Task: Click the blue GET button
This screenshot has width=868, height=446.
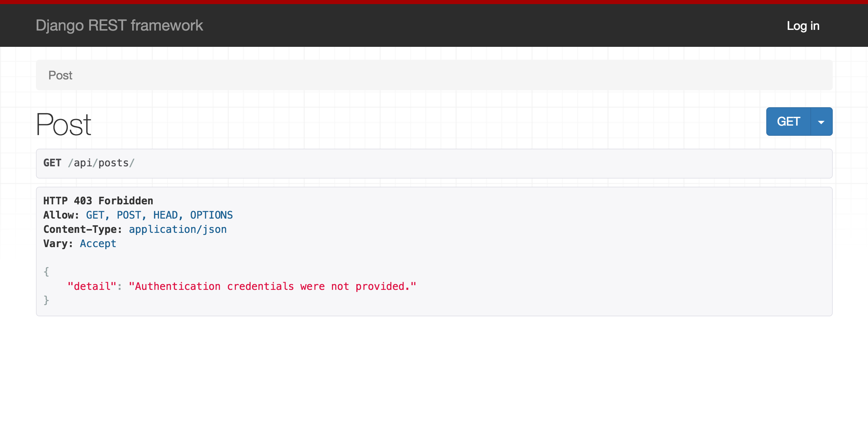Action: tap(788, 122)
